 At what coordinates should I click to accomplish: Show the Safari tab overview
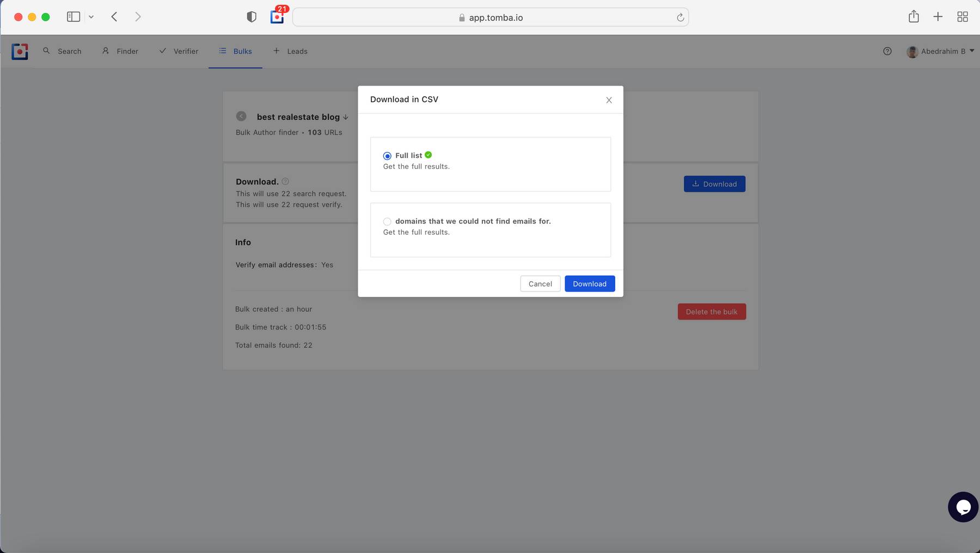[963, 17]
